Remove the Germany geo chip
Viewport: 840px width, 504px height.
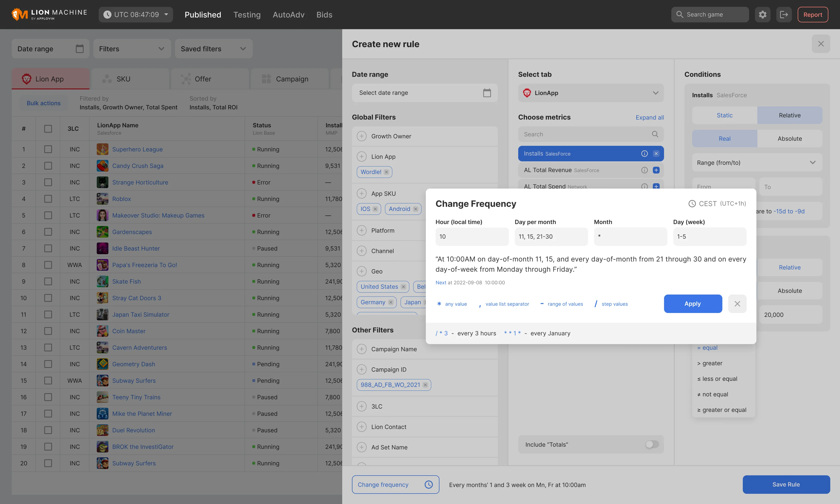pyautogui.click(x=391, y=302)
